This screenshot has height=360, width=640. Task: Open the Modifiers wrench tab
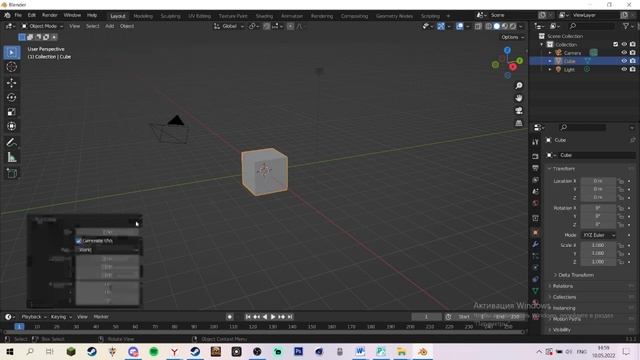click(x=536, y=244)
